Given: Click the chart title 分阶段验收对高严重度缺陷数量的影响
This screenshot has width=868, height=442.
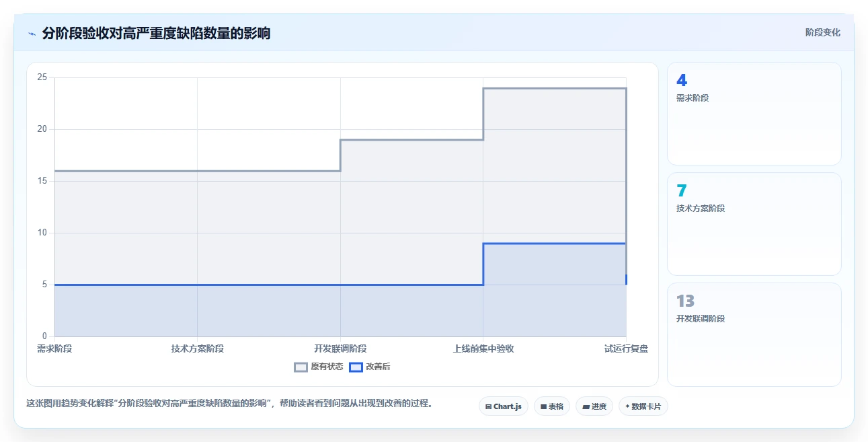Looking at the screenshot, I should point(156,33).
